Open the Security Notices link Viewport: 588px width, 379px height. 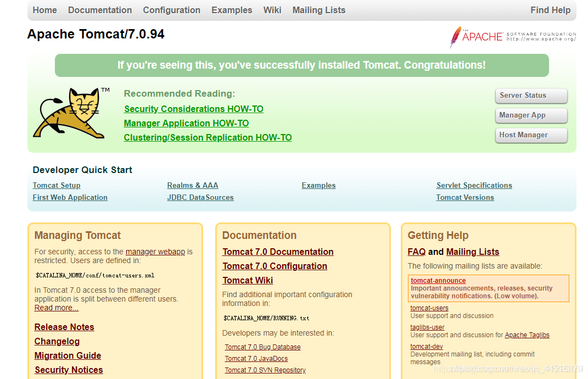[69, 370]
